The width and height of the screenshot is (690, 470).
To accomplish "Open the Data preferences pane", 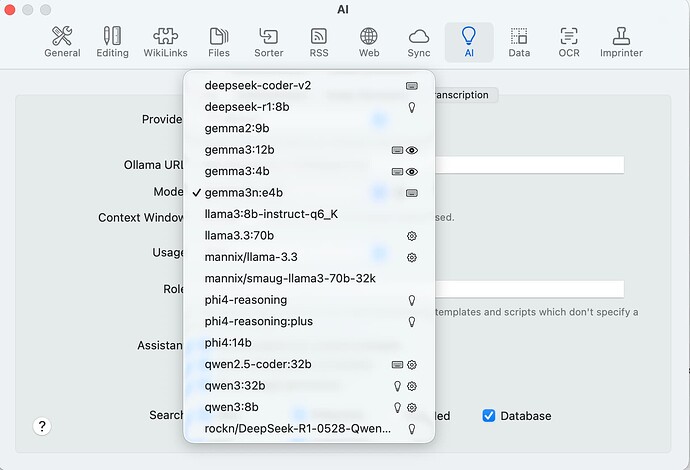I will coord(519,42).
